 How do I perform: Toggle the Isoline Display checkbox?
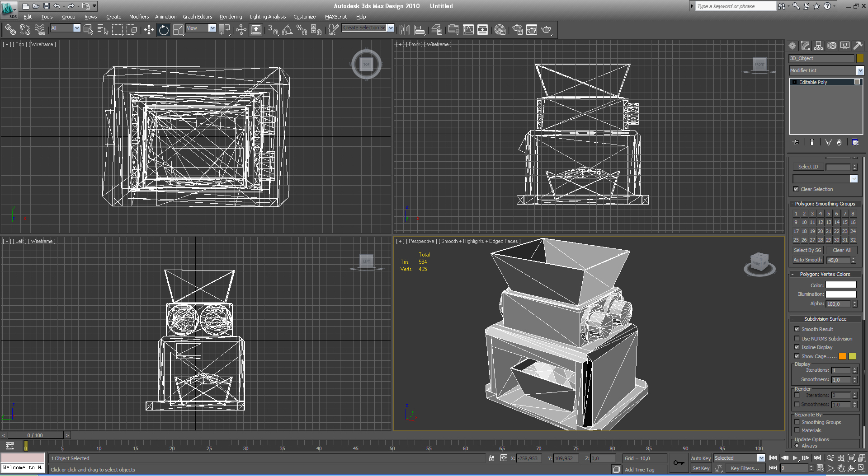pos(797,347)
